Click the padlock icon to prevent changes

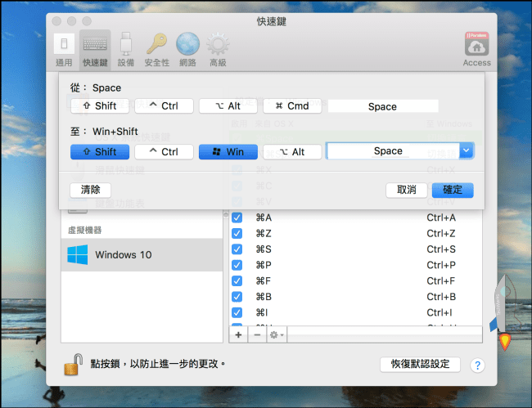(x=74, y=363)
